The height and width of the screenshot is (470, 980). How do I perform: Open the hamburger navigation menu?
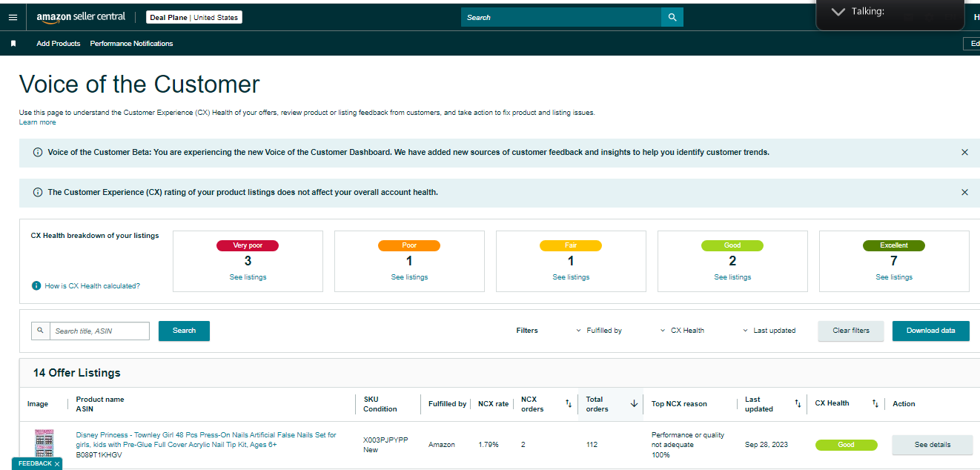point(13,17)
